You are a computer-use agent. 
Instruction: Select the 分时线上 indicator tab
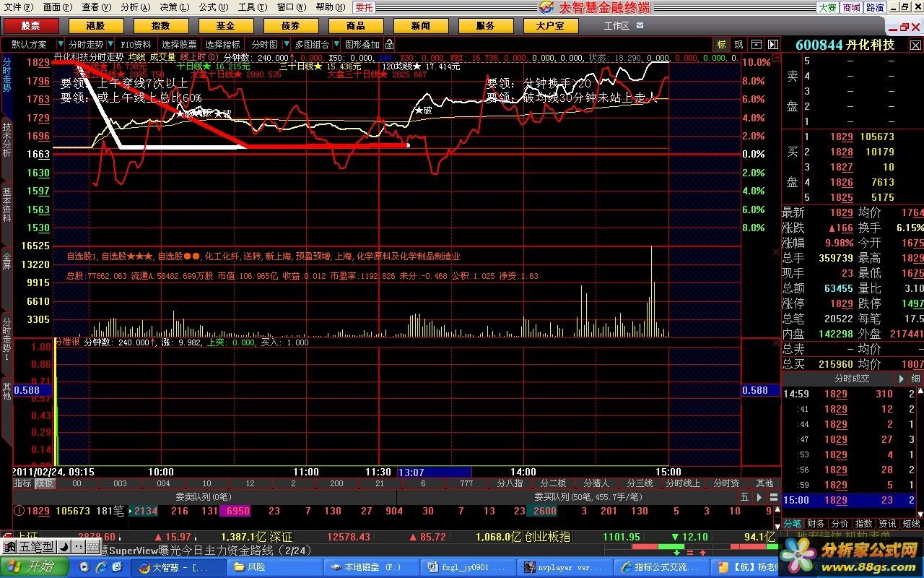coord(683,483)
